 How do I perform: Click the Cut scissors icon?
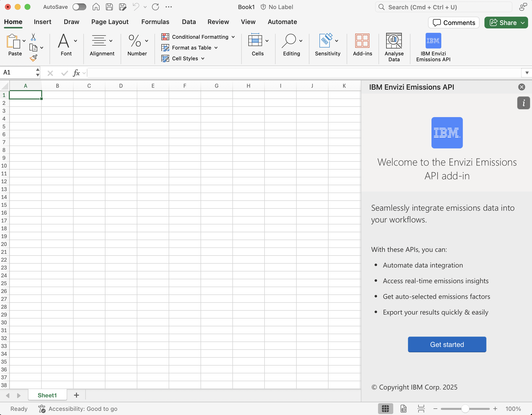coord(33,37)
